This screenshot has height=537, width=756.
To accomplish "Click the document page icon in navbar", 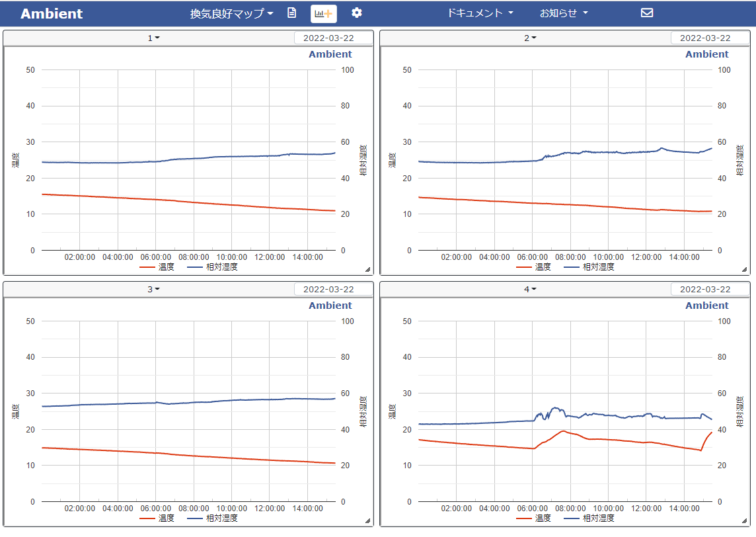I will tap(292, 13).
